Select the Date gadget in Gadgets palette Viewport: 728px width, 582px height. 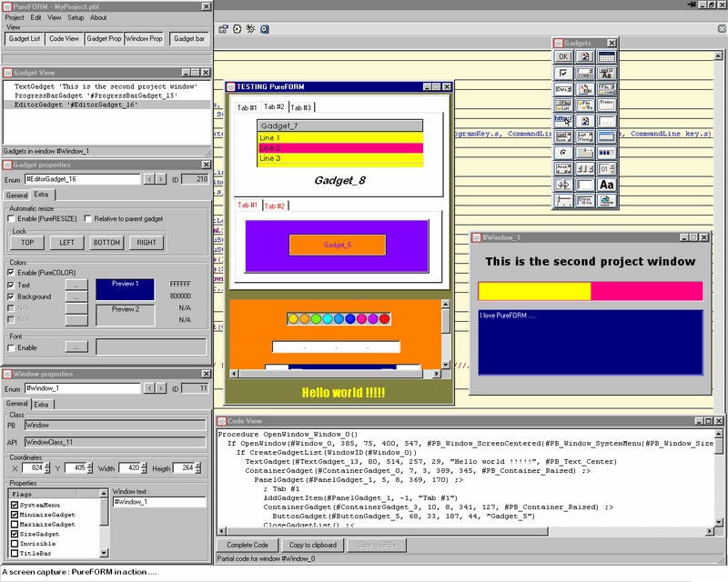[563, 88]
